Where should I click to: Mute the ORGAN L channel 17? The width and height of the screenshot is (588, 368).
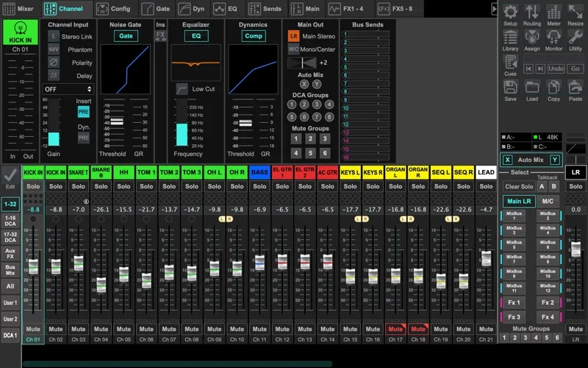pyautogui.click(x=395, y=329)
